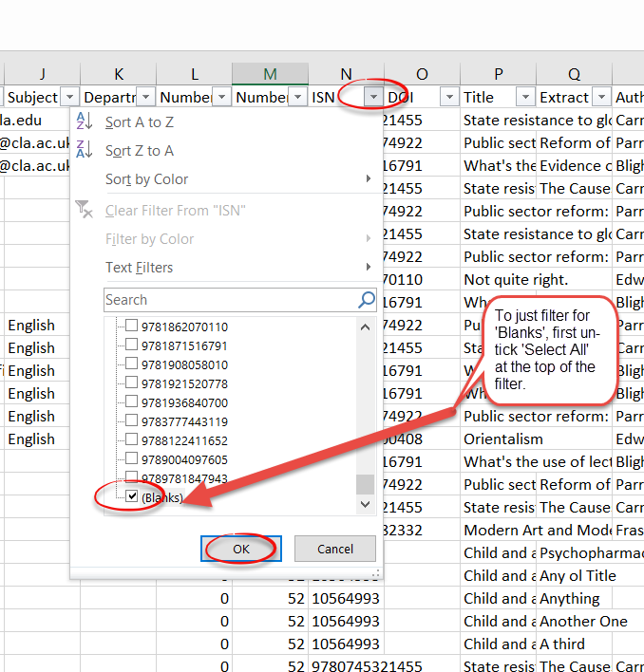Open the Extract column filter arrow

point(601,97)
